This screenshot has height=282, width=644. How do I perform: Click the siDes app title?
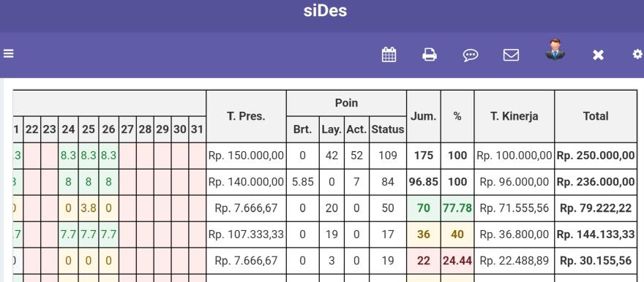coord(325,11)
